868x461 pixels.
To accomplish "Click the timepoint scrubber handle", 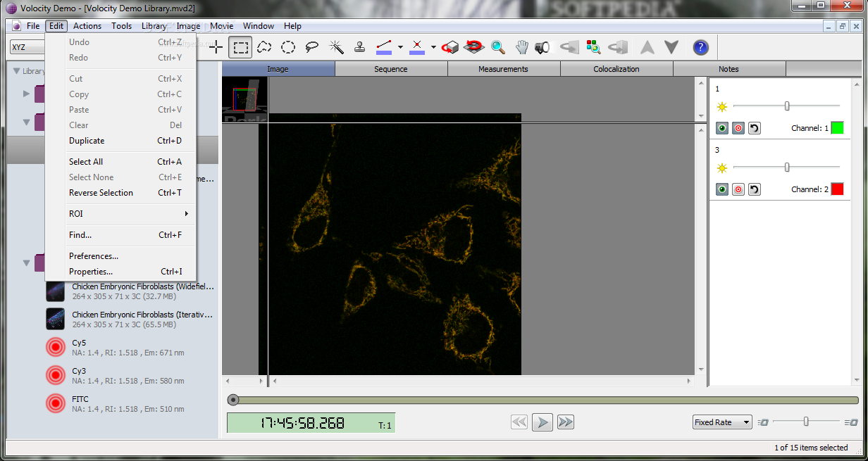I will 233,400.
